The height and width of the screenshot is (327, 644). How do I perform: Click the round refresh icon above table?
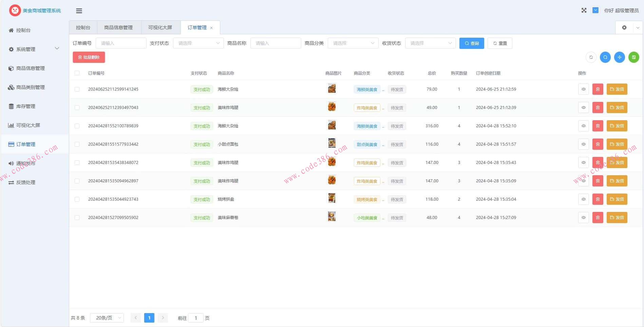pos(591,57)
